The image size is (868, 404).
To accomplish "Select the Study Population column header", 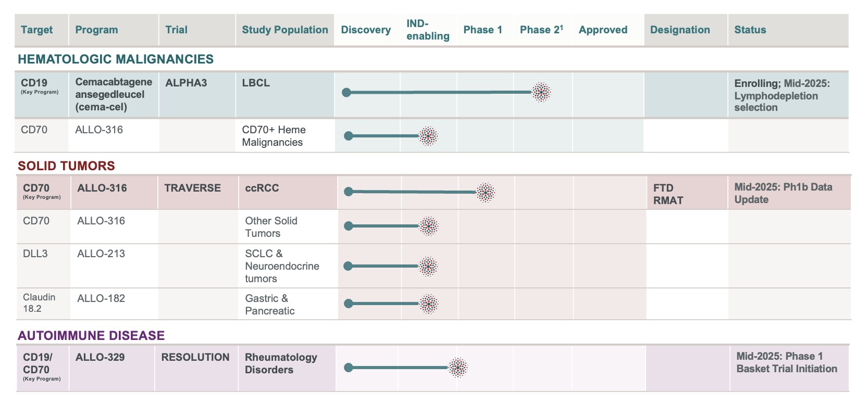I will pyautogui.click(x=284, y=30).
